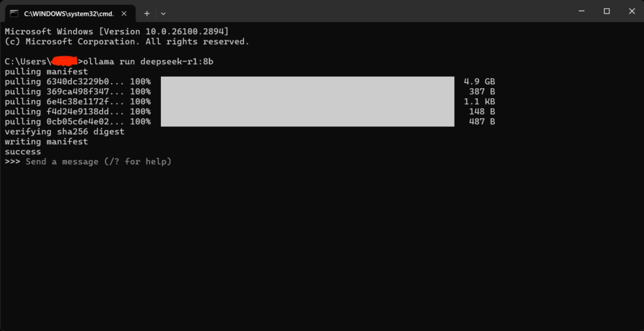Click the 'writing manifest' output line
Viewport: 644px width, 331px height.
point(47,142)
